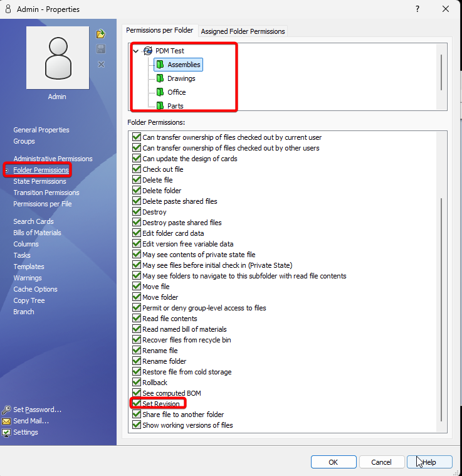The width and height of the screenshot is (462, 476).
Task: Click the PDM Test vault icon
Action: pos(148,51)
